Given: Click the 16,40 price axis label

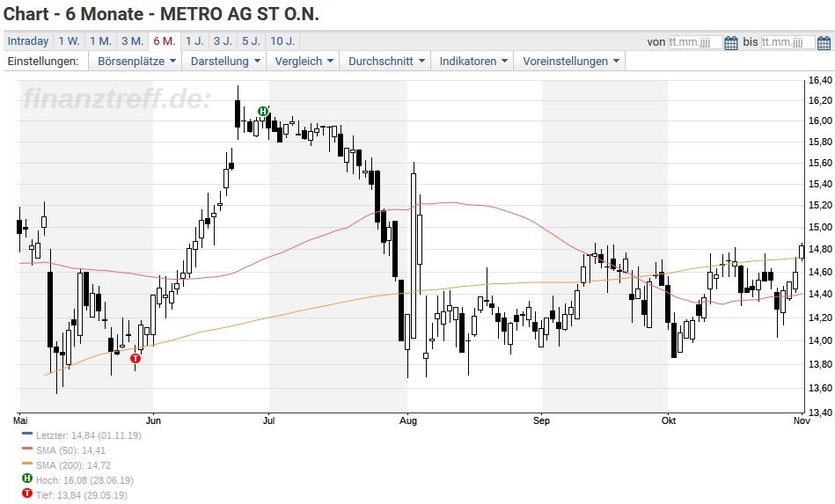Looking at the screenshot, I should coord(819,80).
